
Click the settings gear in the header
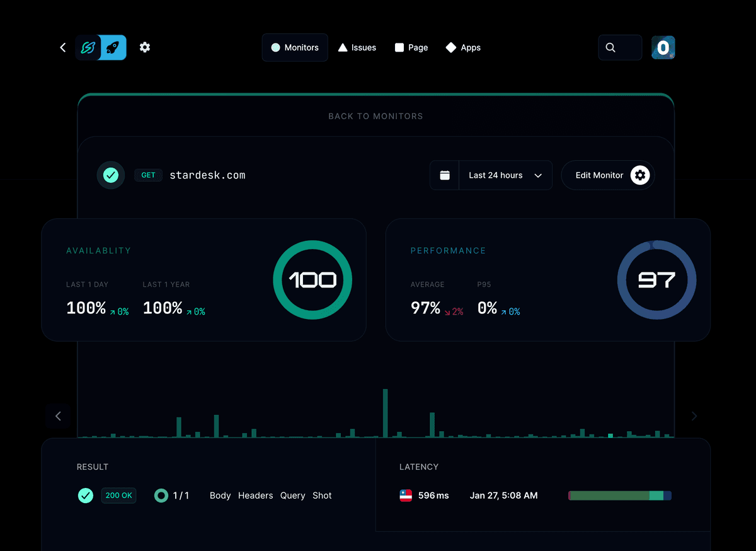point(145,47)
